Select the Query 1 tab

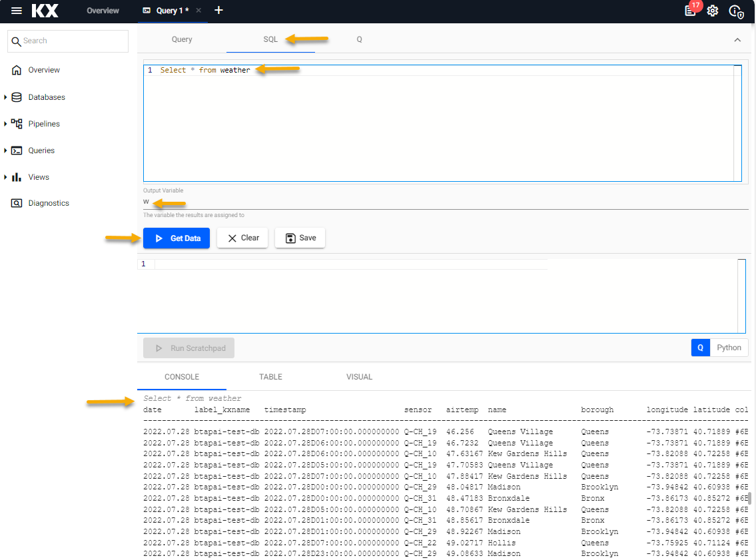(172, 11)
